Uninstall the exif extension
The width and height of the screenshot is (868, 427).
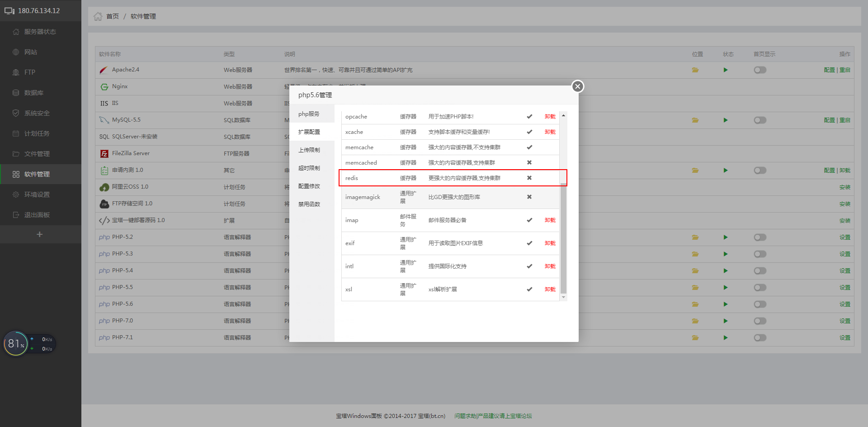(x=550, y=243)
